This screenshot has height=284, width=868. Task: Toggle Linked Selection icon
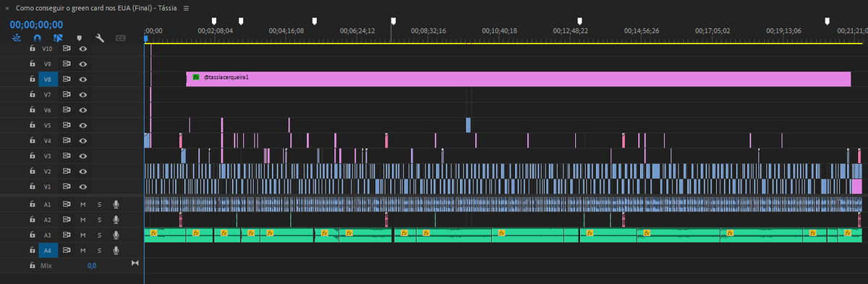click(59, 38)
